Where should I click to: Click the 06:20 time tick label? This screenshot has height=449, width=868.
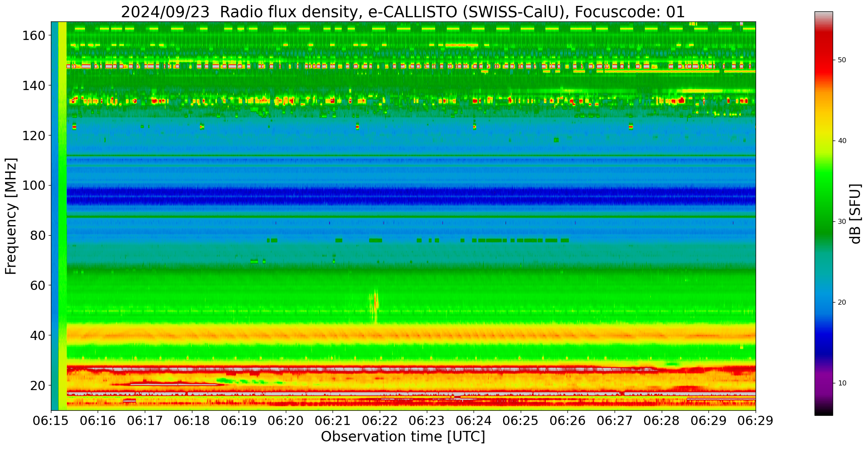[x=286, y=420]
